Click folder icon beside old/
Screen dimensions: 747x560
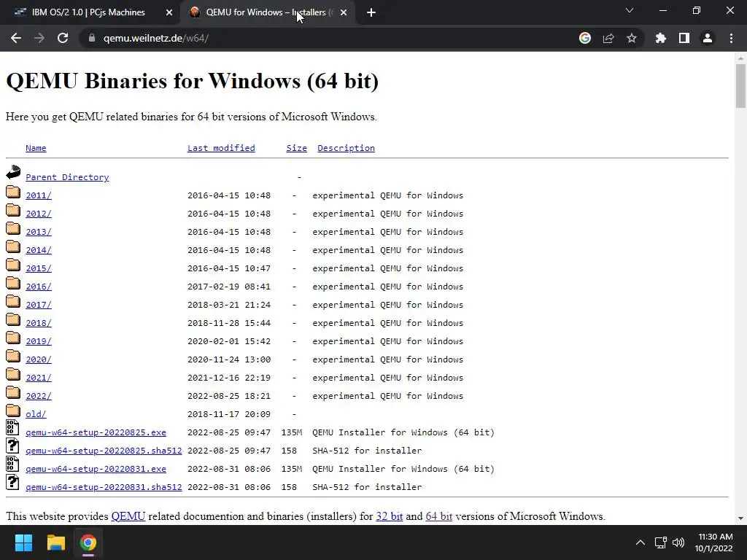tap(13, 411)
